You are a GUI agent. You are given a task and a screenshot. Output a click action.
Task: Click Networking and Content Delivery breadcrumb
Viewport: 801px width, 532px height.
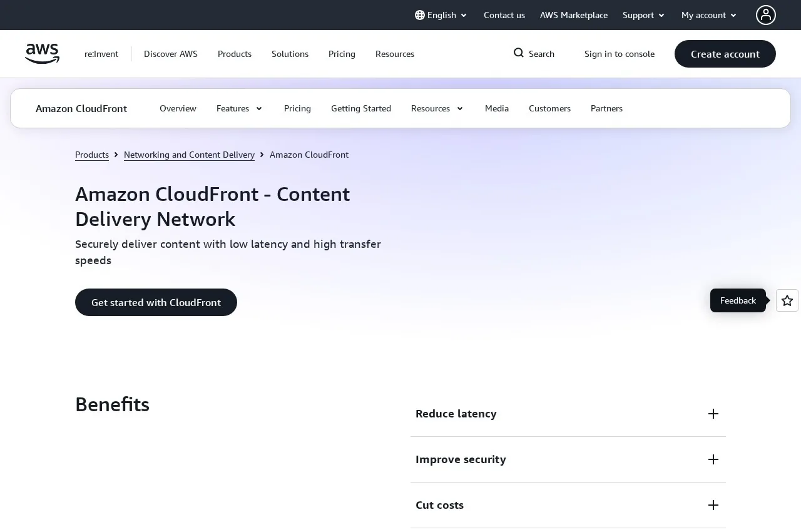(x=189, y=155)
